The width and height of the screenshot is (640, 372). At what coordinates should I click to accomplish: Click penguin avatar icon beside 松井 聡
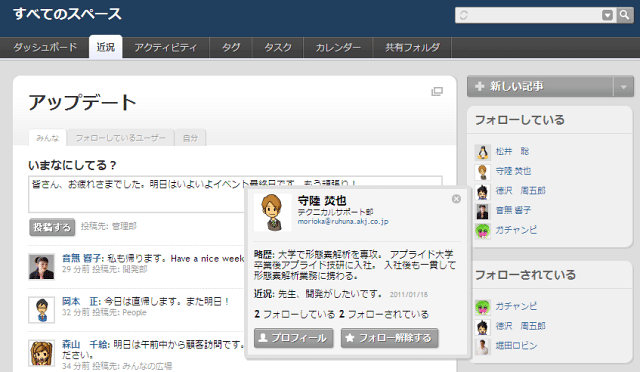(483, 152)
